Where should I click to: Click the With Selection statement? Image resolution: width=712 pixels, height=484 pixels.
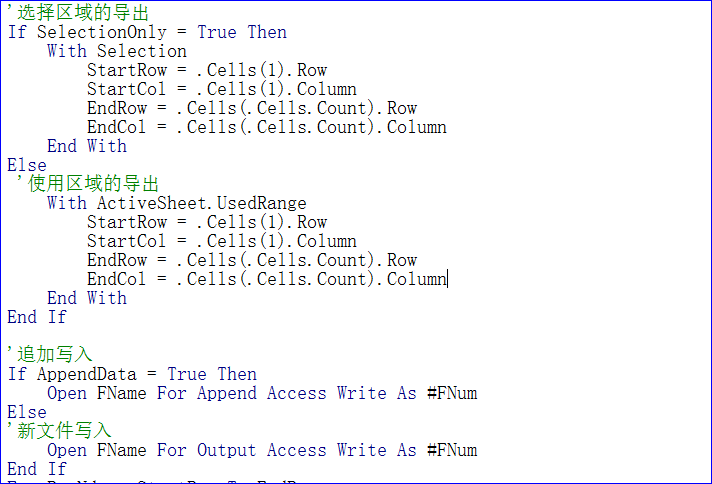117,51
